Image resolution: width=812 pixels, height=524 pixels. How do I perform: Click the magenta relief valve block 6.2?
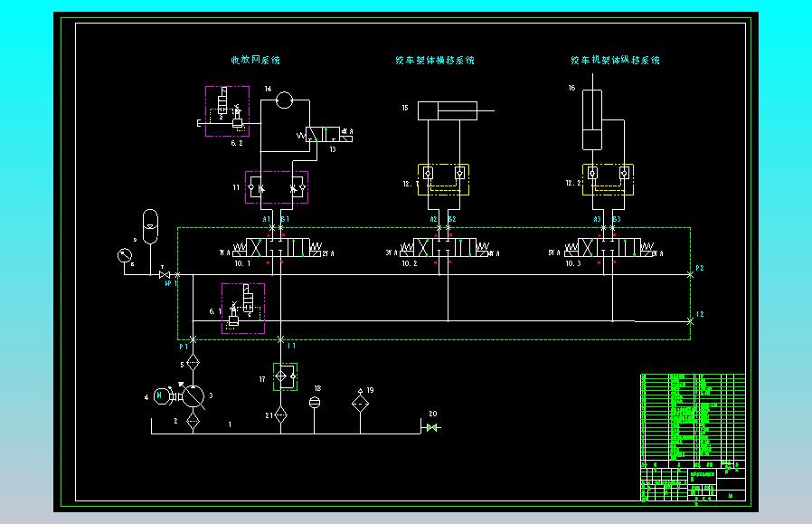(x=227, y=111)
